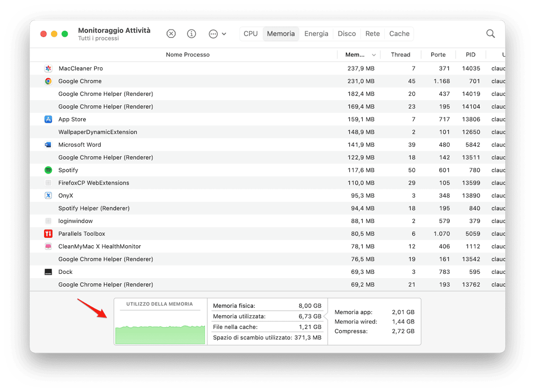The width and height of the screenshot is (535, 392).
Task: Click the 1.070 ports value
Action: [x=442, y=234]
